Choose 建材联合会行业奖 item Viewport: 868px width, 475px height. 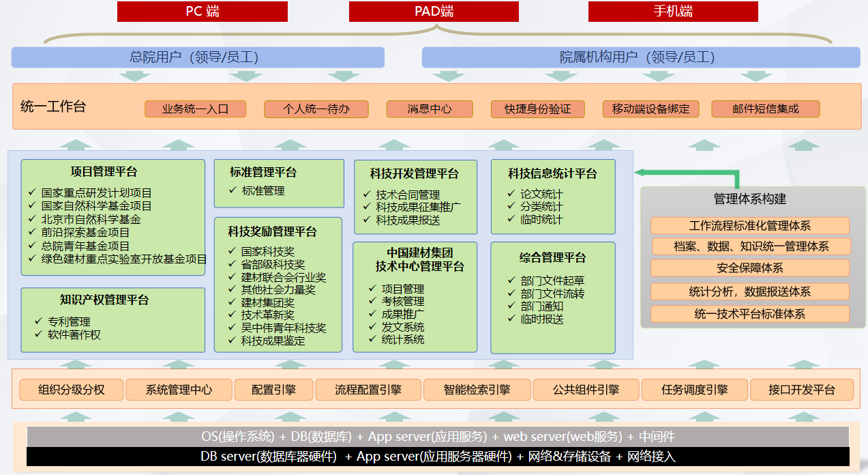click(284, 277)
